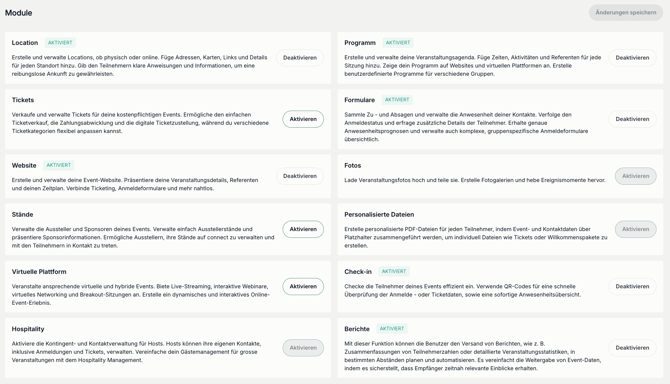Click the Location module title
The height and width of the screenshot is (384, 670).
(25, 43)
